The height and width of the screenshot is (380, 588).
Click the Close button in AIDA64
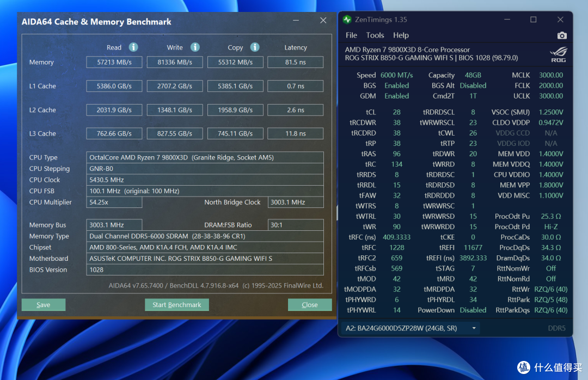point(310,305)
